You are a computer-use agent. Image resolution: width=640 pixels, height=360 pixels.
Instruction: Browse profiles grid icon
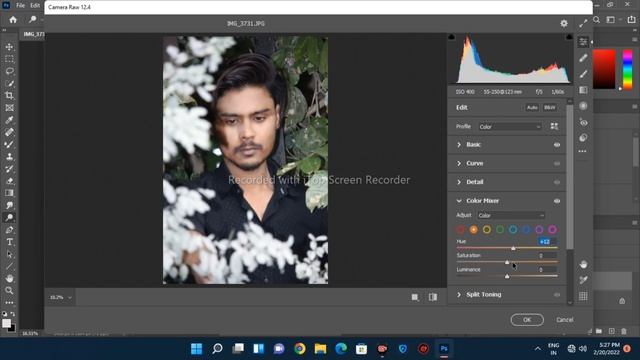click(x=554, y=126)
